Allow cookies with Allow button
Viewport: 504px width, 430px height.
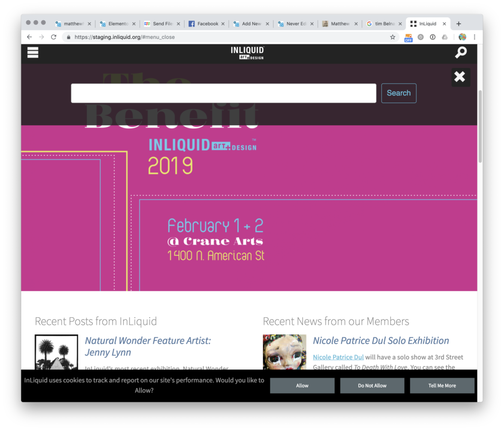click(302, 385)
